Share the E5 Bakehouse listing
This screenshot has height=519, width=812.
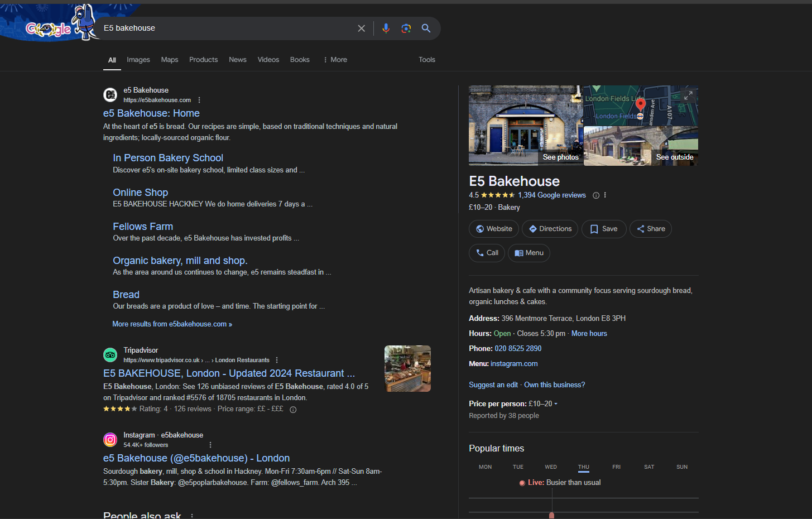coord(651,229)
